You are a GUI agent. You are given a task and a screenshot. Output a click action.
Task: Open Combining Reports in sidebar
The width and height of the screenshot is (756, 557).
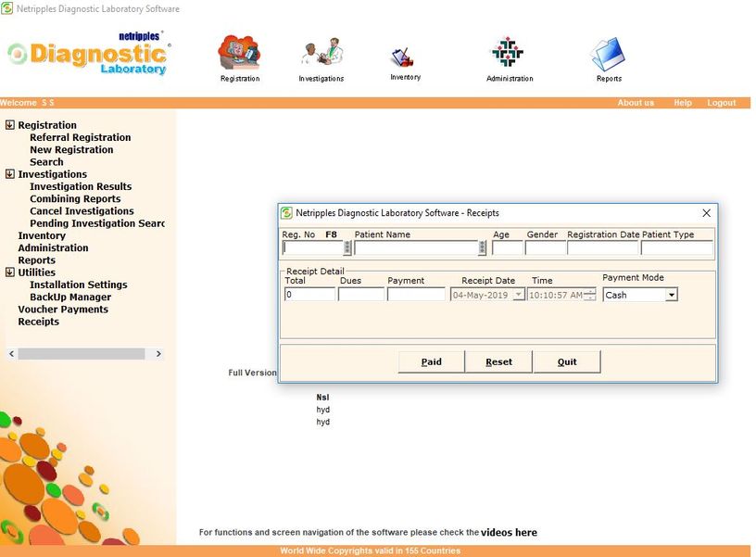click(x=75, y=198)
